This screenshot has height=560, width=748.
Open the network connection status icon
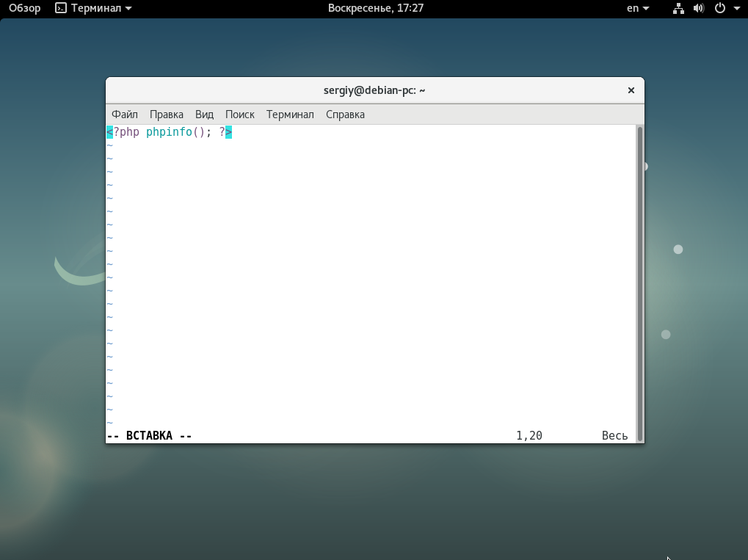point(678,8)
